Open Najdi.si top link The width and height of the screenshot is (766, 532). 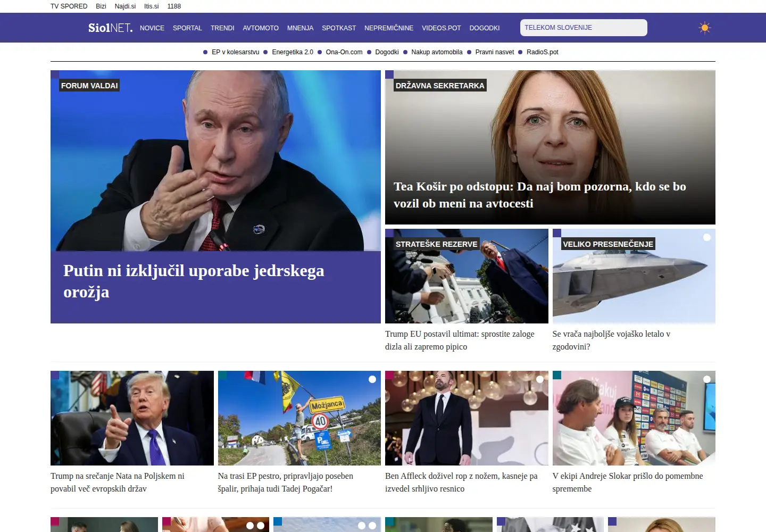click(x=125, y=6)
